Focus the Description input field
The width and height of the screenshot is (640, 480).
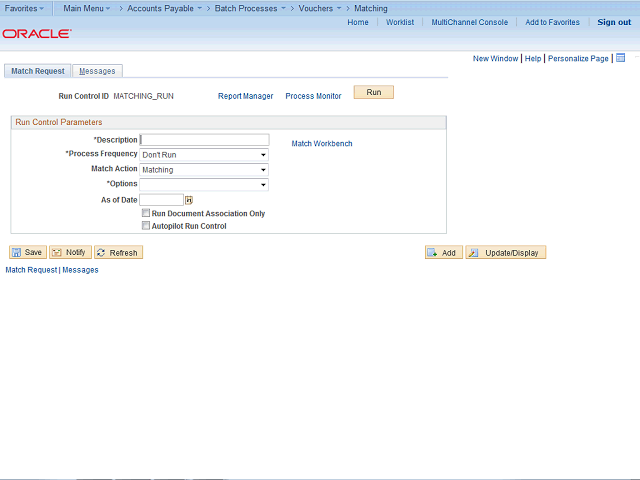click(x=204, y=140)
